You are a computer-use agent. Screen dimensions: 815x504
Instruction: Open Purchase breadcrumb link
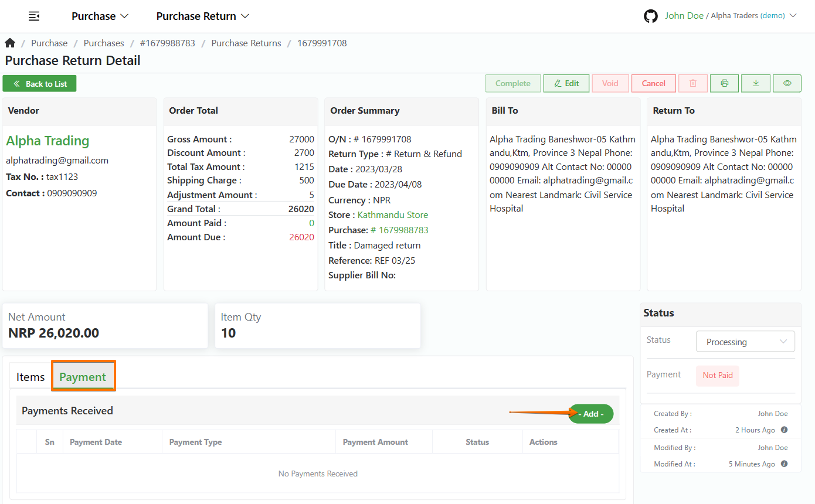[x=49, y=43]
